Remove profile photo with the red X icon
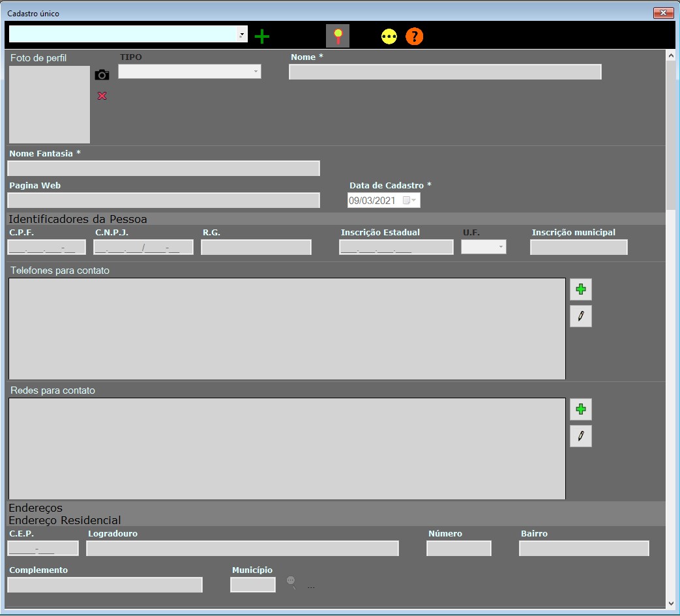 pos(102,96)
